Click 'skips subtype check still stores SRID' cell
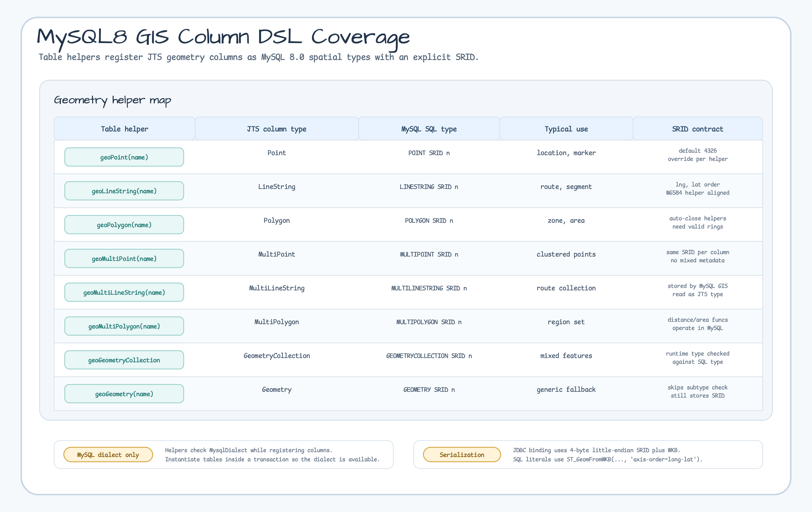The width and height of the screenshot is (812, 512). (698, 391)
